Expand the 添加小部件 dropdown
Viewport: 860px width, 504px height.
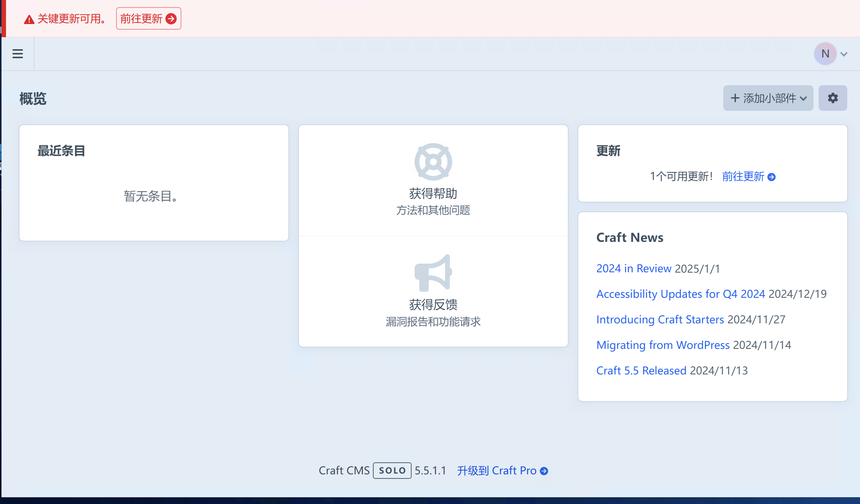tap(768, 98)
